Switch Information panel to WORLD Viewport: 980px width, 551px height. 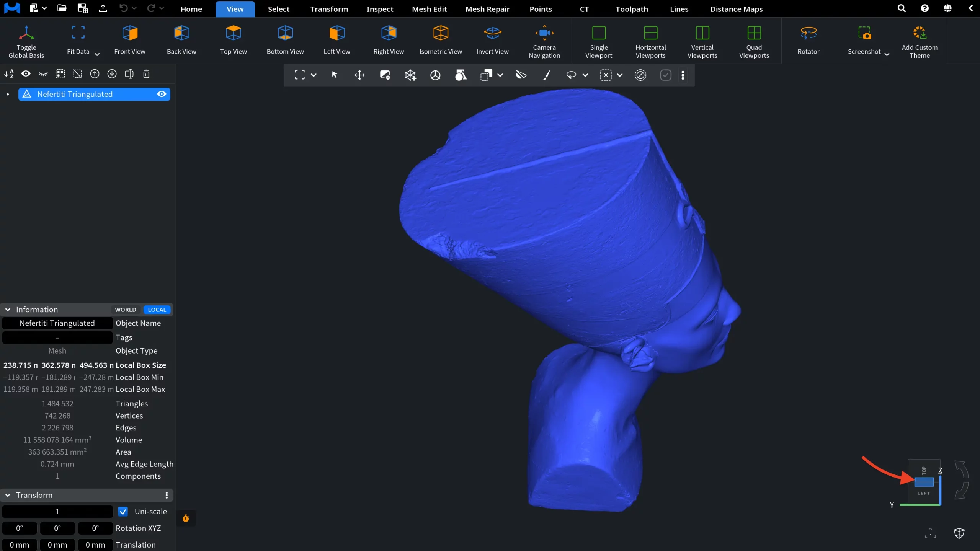tap(126, 310)
